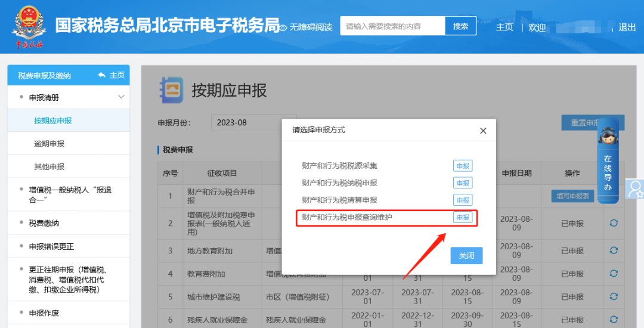Expand the 申报作废 menu
This screenshot has height=328, width=644.
pyautogui.click(x=69, y=313)
